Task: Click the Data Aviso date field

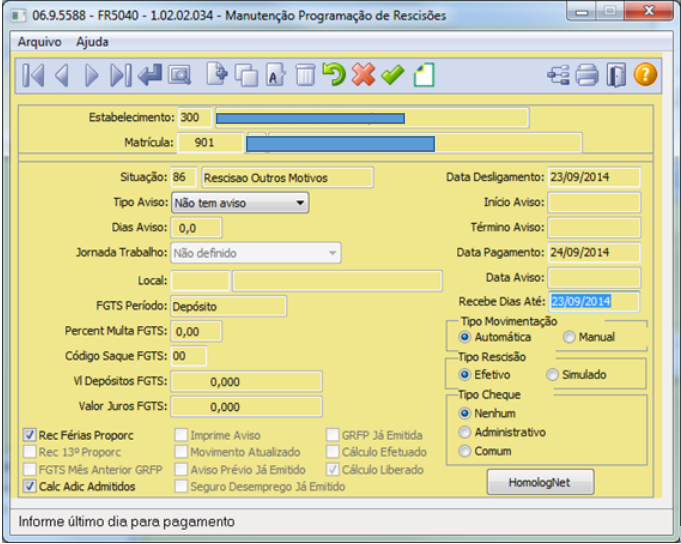Action: pyautogui.click(x=594, y=278)
